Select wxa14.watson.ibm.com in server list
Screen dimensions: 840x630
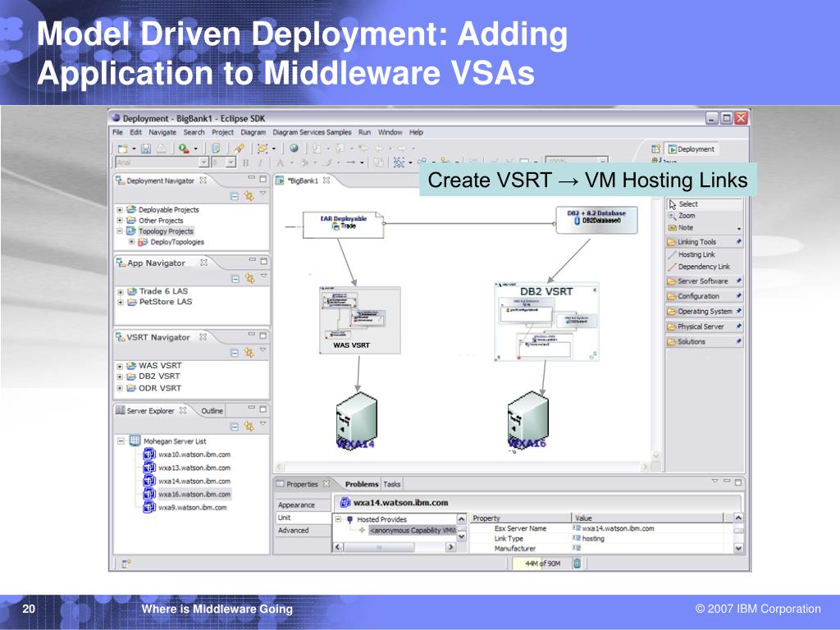187,481
